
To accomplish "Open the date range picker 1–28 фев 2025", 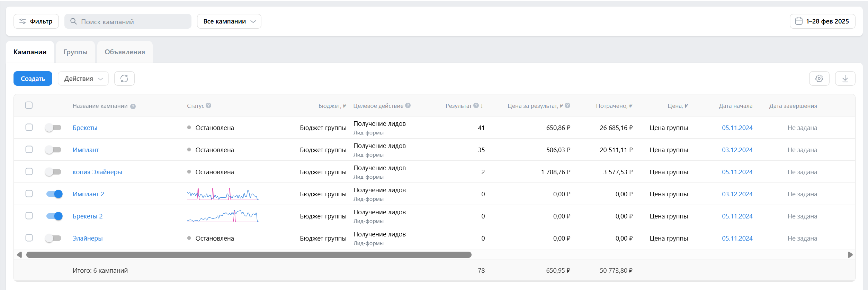I will pyautogui.click(x=822, y=21).
